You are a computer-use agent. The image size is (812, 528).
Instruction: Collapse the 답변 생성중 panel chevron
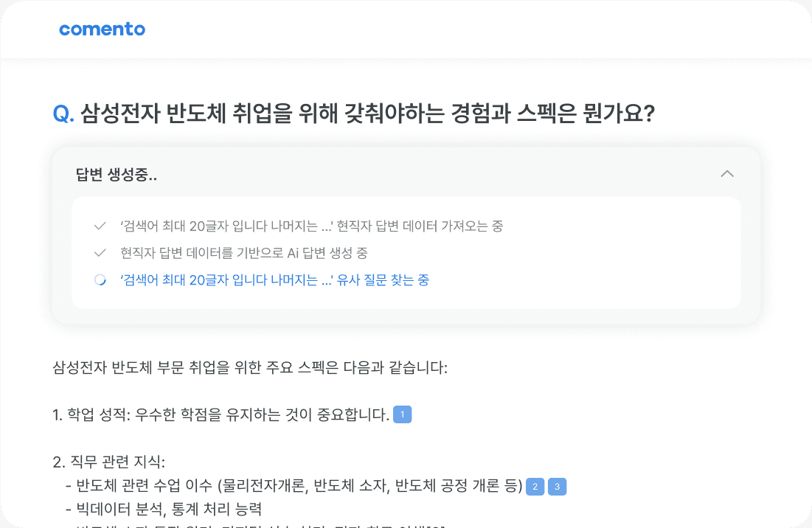pyautogui.click(x=726, y=174)
